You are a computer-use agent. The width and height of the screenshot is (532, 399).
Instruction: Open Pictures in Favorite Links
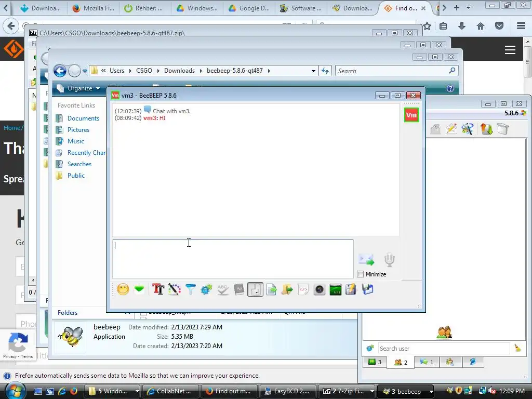pyautogui.click(x=78, y=130)
